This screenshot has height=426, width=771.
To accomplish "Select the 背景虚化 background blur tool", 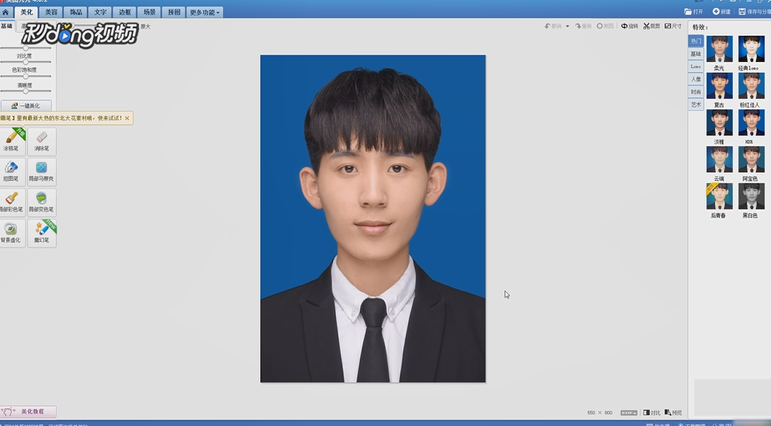I will pyautogui.click(x=11, y=233).
